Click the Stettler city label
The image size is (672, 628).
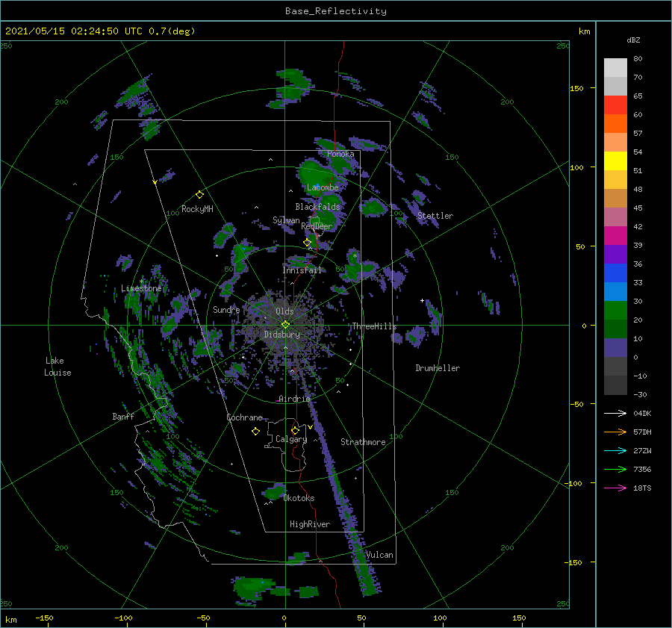[435, 216]
